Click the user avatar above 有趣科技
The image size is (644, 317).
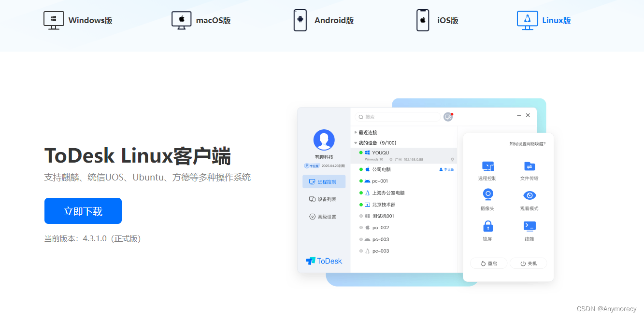[324, 140]
